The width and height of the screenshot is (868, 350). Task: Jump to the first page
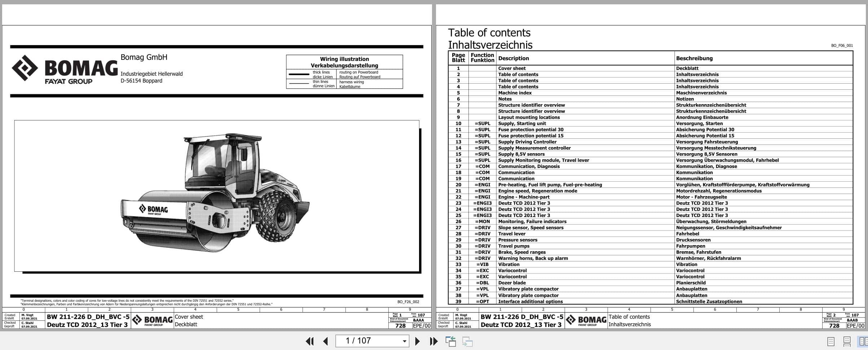coord(309,341)
